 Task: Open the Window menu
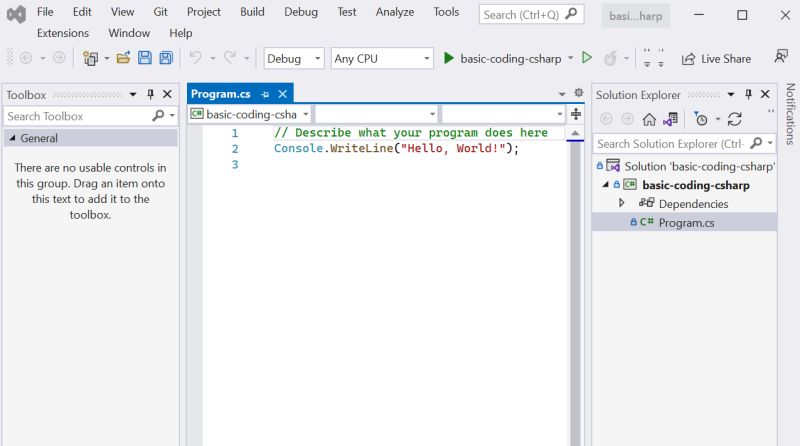(129, 33)
